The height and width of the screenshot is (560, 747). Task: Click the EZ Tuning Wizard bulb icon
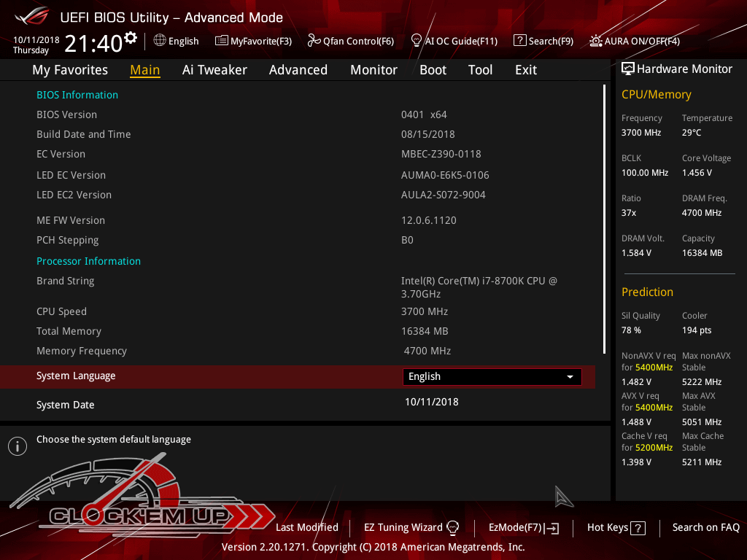(452, 527)
